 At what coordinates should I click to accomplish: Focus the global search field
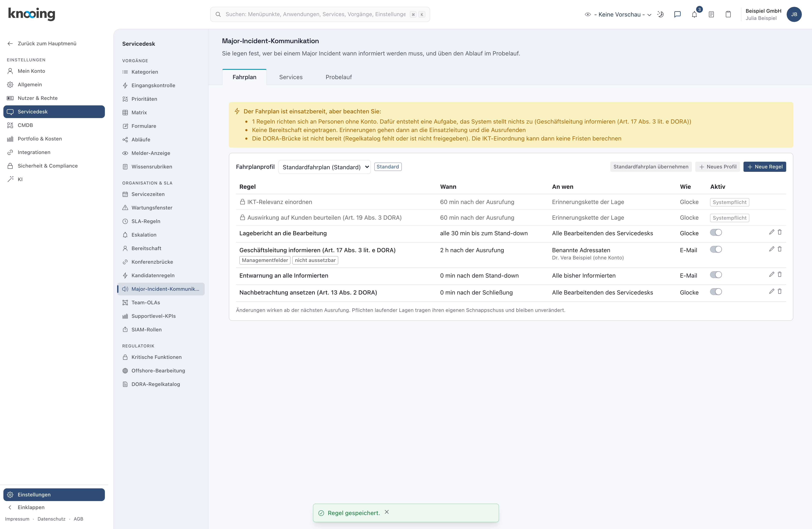tap(320, 14)
